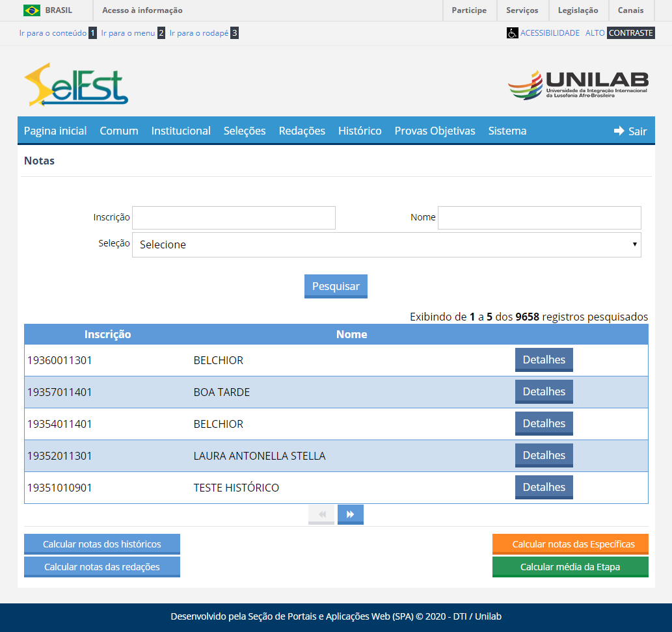
Task: Click the UNILAB logo
Action: click(x=578, y=85)
